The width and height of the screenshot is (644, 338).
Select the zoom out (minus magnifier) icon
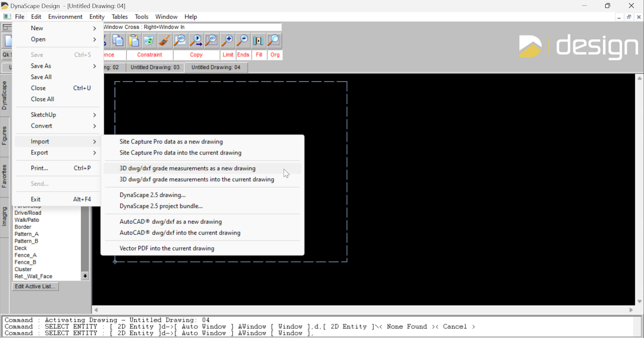pos(243,40)
